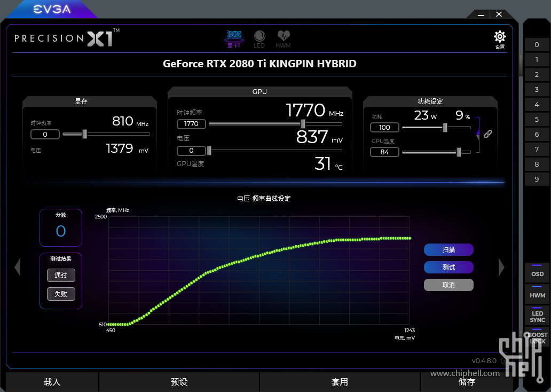The height and width of the screenshot is (392, 551).
Task: Click the 测试 test button
Action: [x=448, y=267]
